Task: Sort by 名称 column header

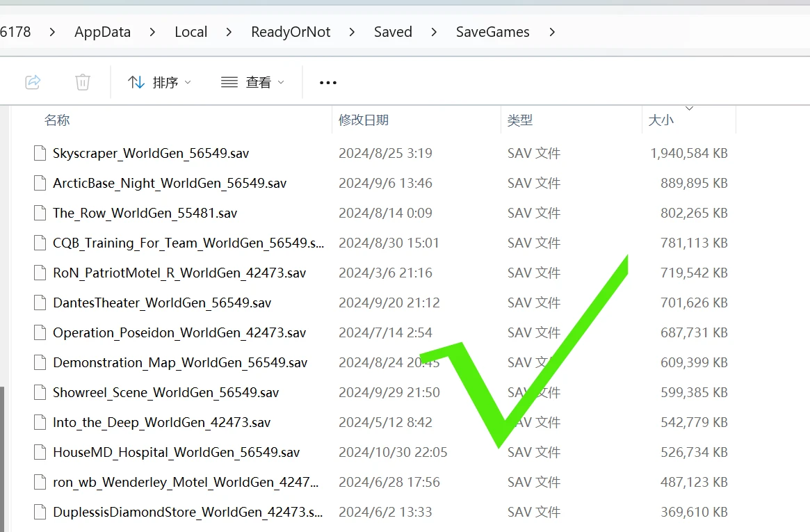Action: pos(57,120)
